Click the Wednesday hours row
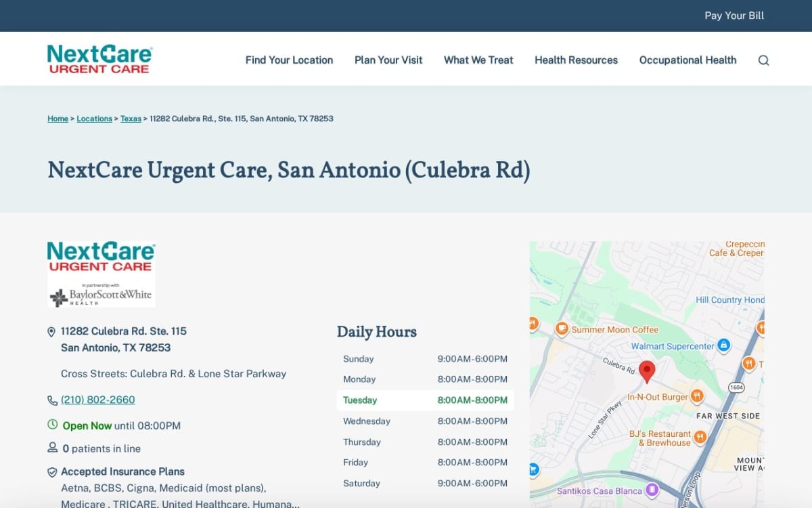Screen dimensions: 812x508 click(x=425, y=421)
